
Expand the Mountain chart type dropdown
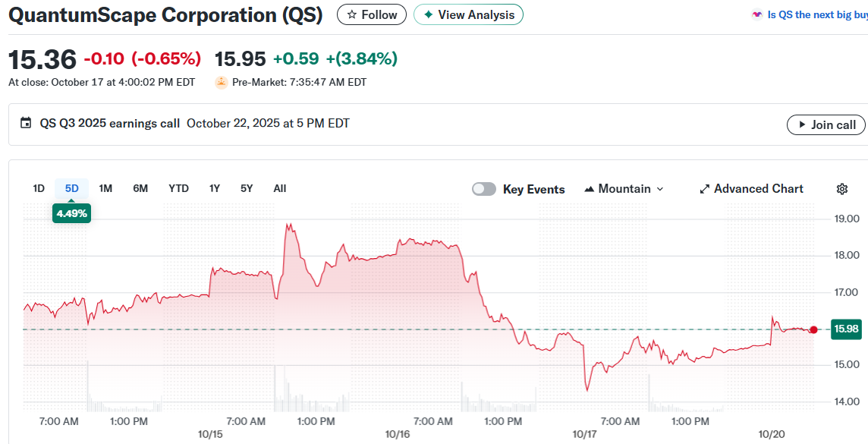pos(659,189)
